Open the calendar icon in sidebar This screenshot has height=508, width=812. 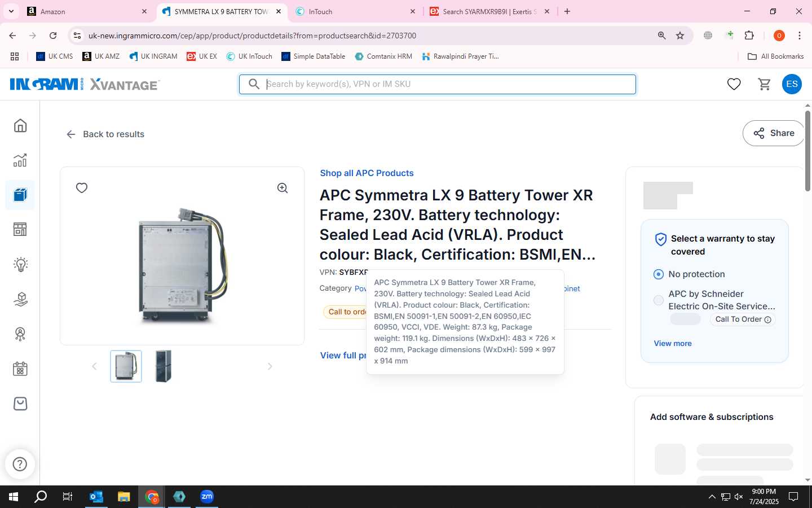[20, 369]
